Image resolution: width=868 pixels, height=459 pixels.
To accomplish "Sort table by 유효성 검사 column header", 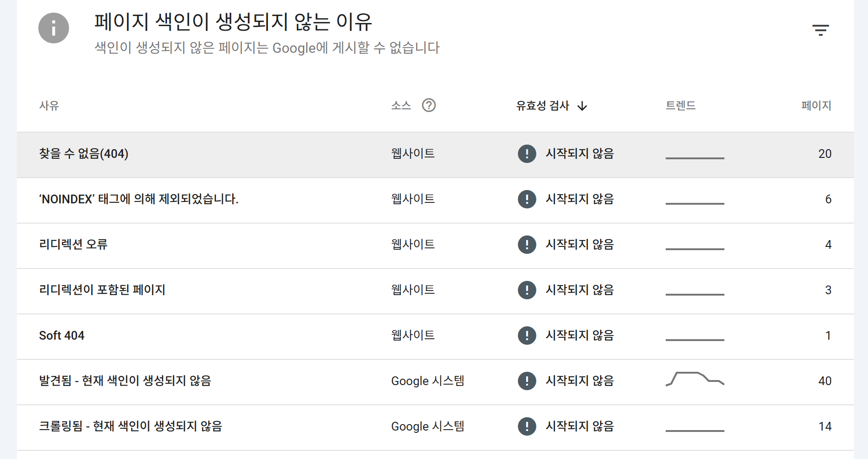I will click(x=542, y=106).
